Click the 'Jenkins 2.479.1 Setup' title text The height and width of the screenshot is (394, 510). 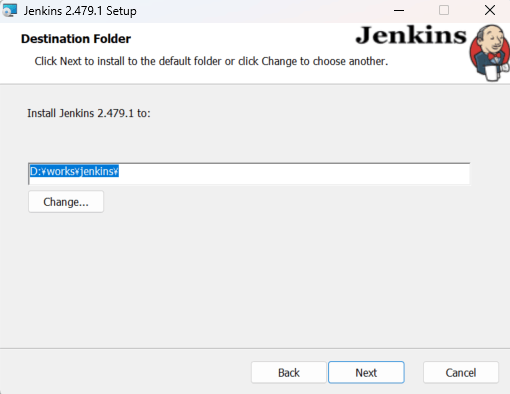click(x=80, y=11)
